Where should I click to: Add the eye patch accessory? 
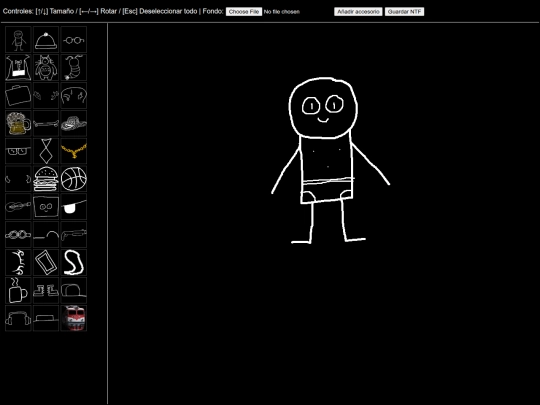pyautogui.click(x=74, y=207)
